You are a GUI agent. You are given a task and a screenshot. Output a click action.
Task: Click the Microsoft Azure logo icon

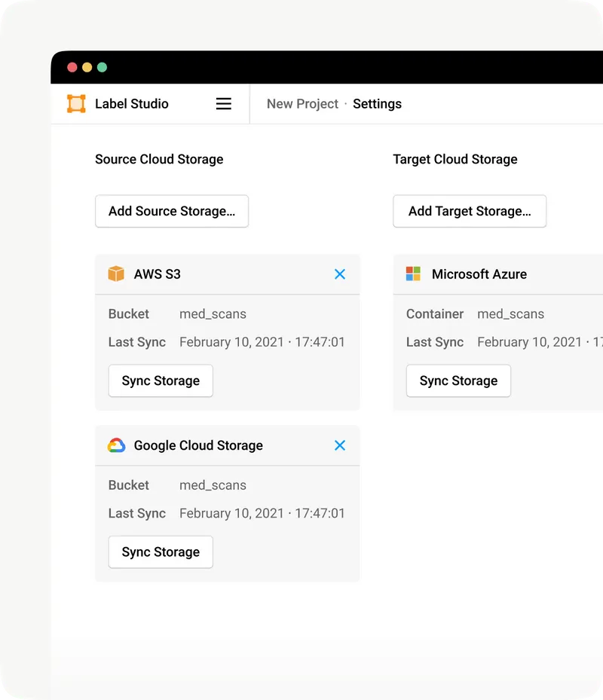[413, 274]
